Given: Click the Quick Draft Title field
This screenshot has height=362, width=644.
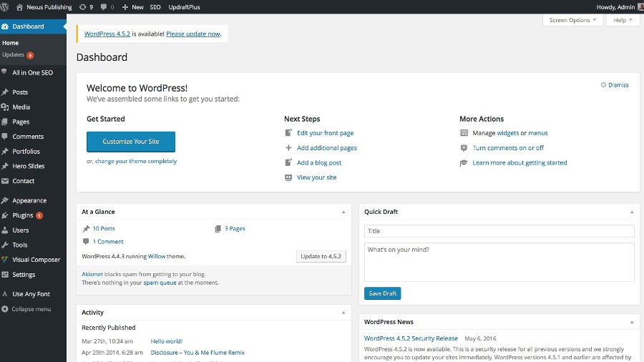Looking at the screenshot, I should tap(499, 231).
